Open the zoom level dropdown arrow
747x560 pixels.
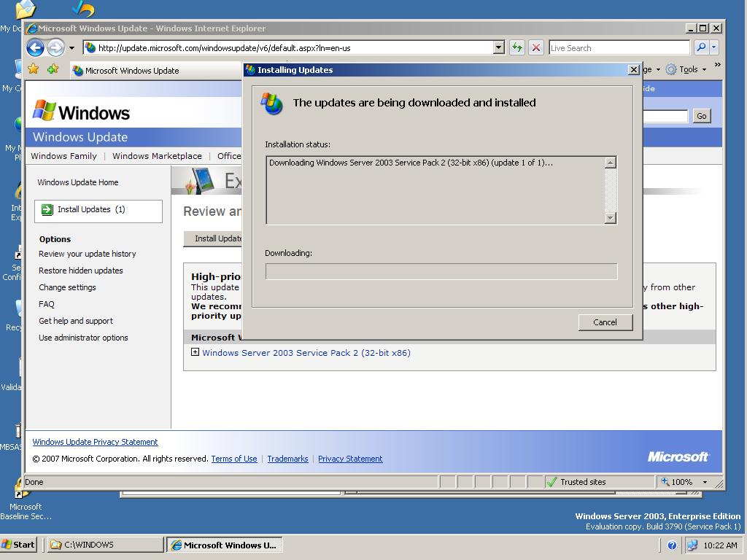[705, 483]
